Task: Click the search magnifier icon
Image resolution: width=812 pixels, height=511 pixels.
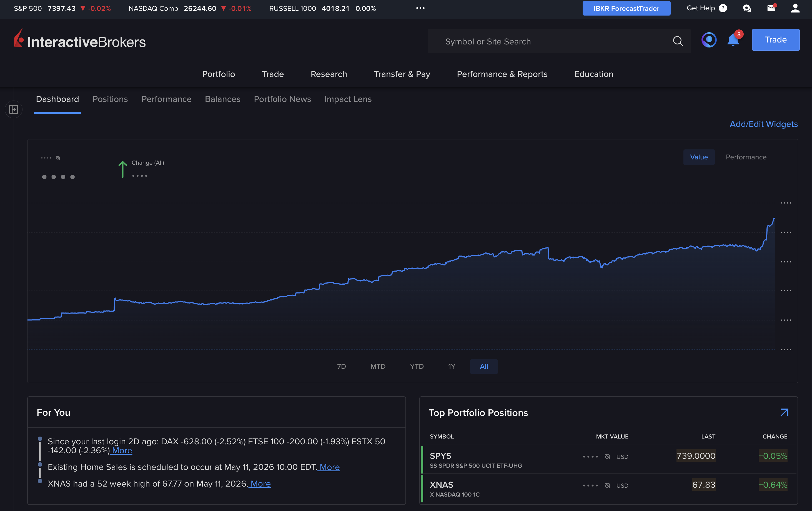Action: (678, 41)
